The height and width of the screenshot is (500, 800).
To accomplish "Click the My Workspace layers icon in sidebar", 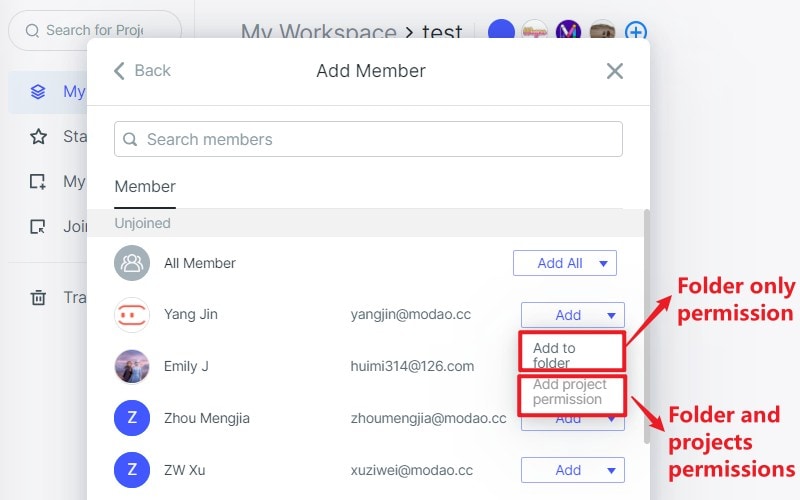I will [x=38, y=92].
